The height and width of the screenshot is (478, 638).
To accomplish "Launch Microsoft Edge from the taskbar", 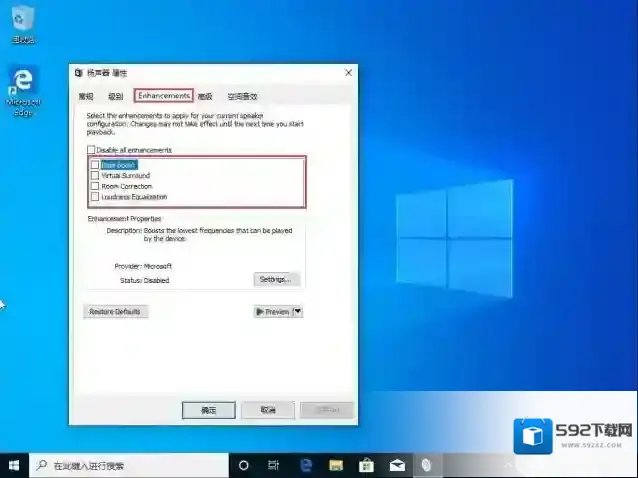I will point(306,465).
